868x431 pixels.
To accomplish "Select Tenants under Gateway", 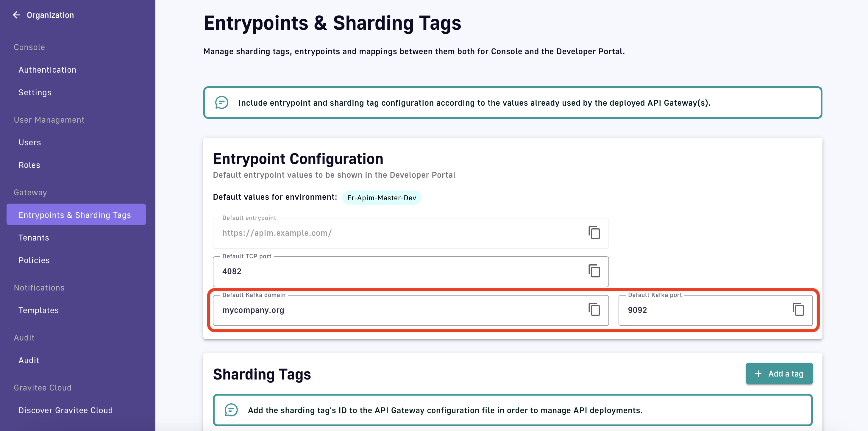I will pyautogui.click(x=34, y=238).
